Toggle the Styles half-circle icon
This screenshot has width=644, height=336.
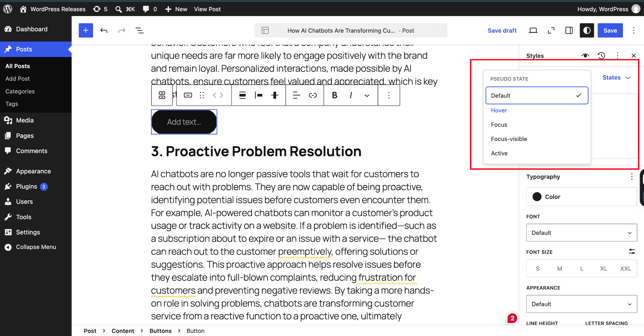tap(587, 30)
